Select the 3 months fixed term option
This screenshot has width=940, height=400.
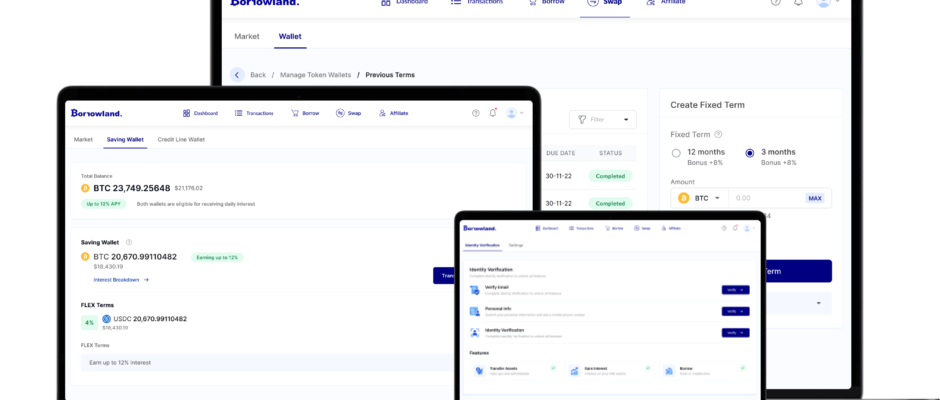(749, 153)
